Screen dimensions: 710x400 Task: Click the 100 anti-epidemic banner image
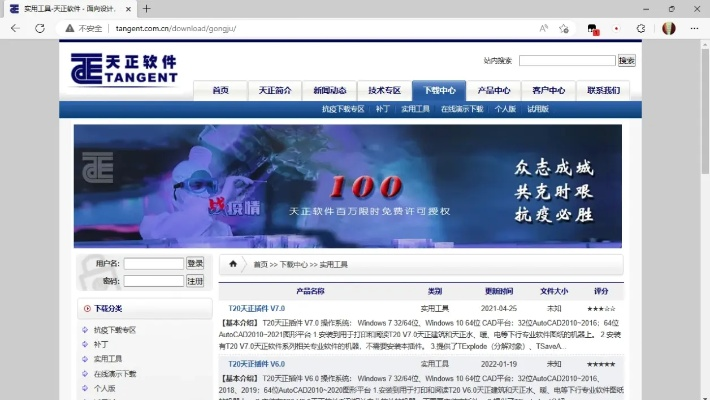coord(347,185)
